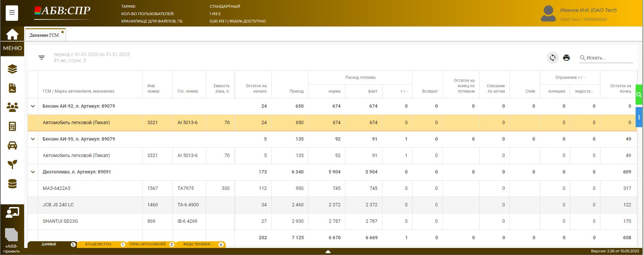This screenshot has width=644, height=255.
Task: Select the Движение ГСМ tab
Action: [44, 35]
